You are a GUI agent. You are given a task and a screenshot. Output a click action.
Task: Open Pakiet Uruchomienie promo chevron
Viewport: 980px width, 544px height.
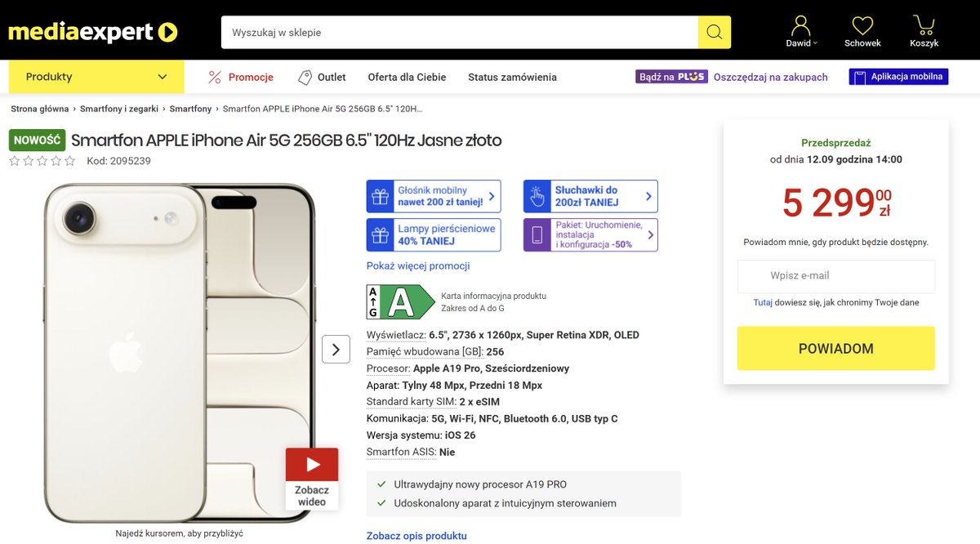click(651, 235)
